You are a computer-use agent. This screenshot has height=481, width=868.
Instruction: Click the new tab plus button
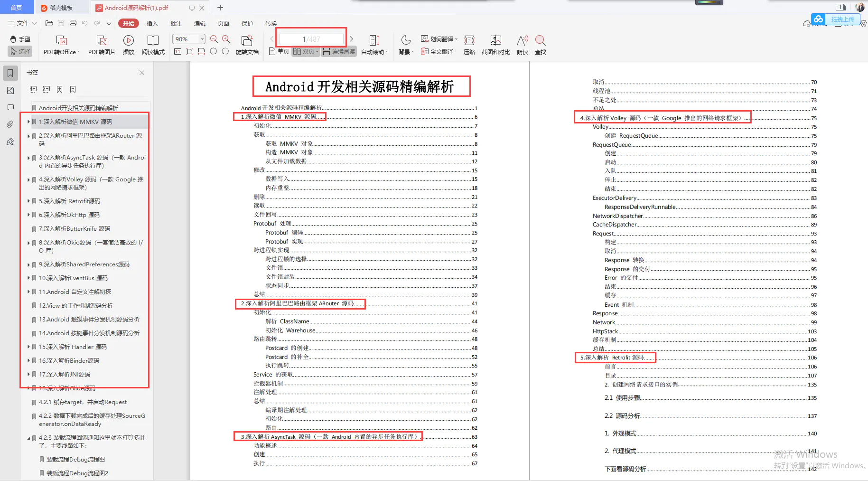[220, 8]
